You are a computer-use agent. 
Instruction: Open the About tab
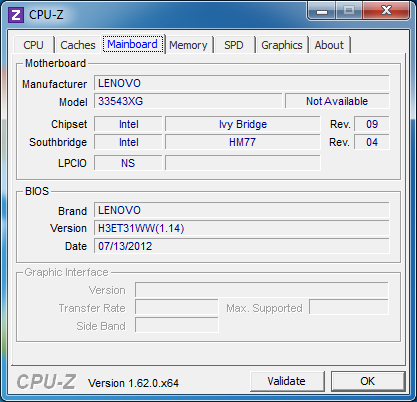[x=329, y=45]
